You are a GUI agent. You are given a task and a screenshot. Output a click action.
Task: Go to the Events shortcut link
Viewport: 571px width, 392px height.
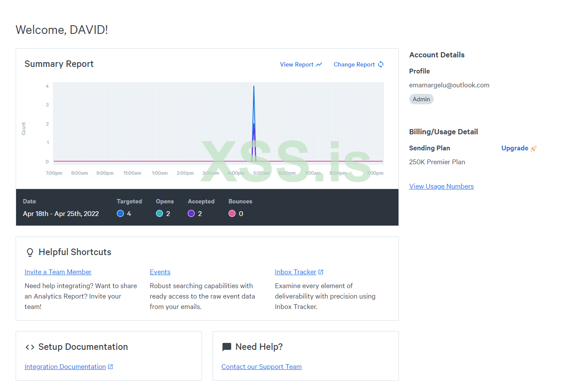point(160,272)
